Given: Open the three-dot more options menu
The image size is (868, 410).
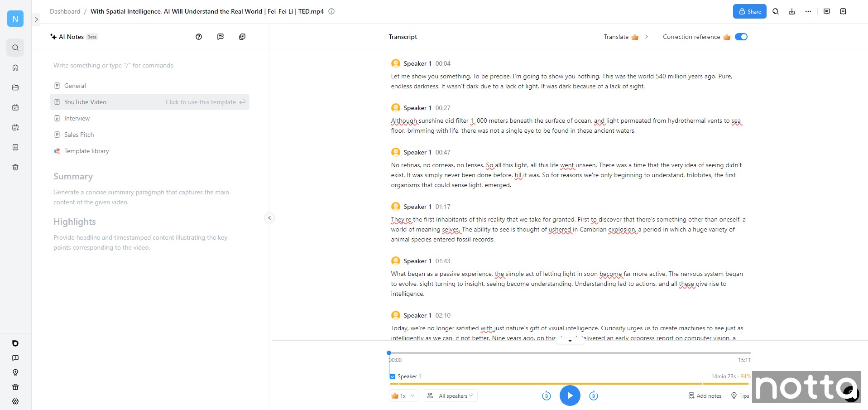Looking at the screenshot, I should pyautogui.click(x=808, y=11).
